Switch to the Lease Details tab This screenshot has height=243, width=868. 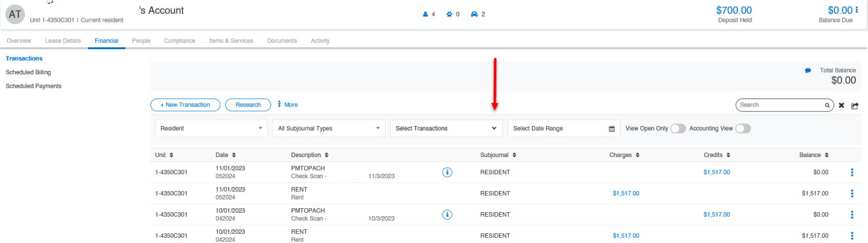63,41
